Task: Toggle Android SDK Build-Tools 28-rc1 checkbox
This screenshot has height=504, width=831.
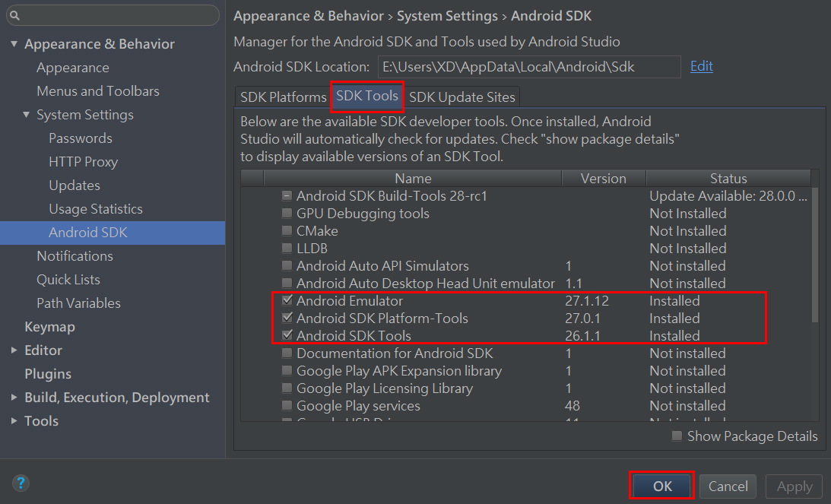Action: click(287, 196)
